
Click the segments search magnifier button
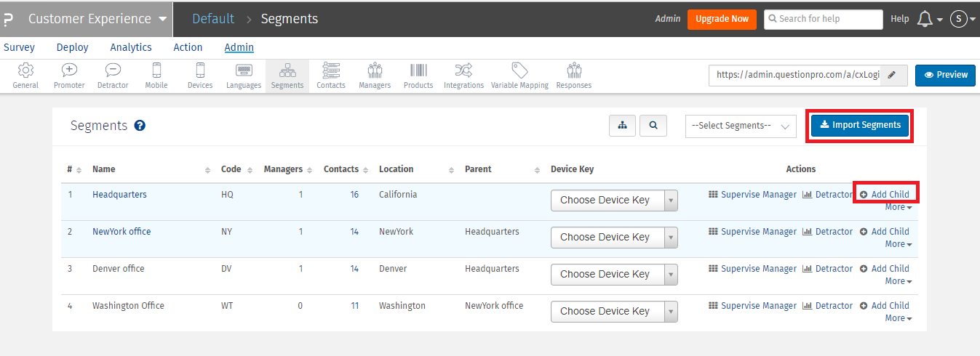click(x=653, y=126)
